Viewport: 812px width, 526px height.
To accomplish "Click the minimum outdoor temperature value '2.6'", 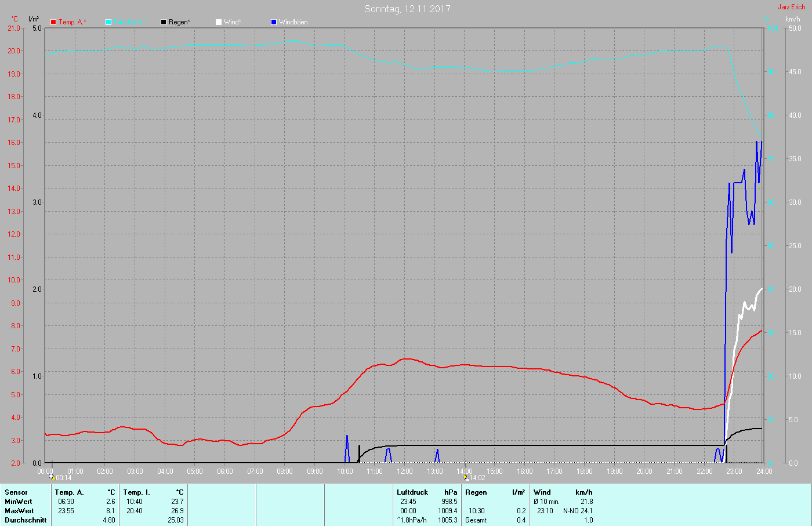I will pyautogui.click(x=111, y=502).
